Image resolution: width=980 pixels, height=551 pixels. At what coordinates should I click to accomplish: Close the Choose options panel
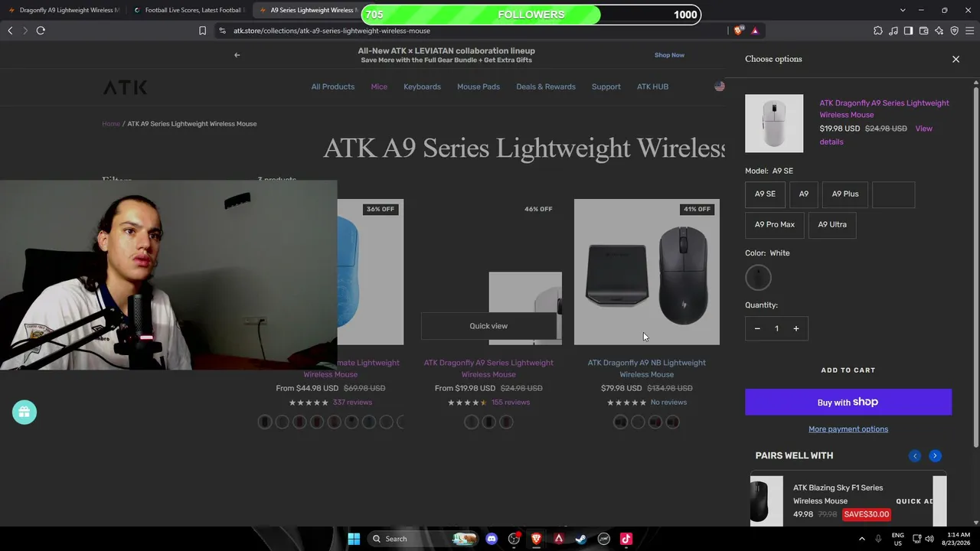tap(955, 59)
